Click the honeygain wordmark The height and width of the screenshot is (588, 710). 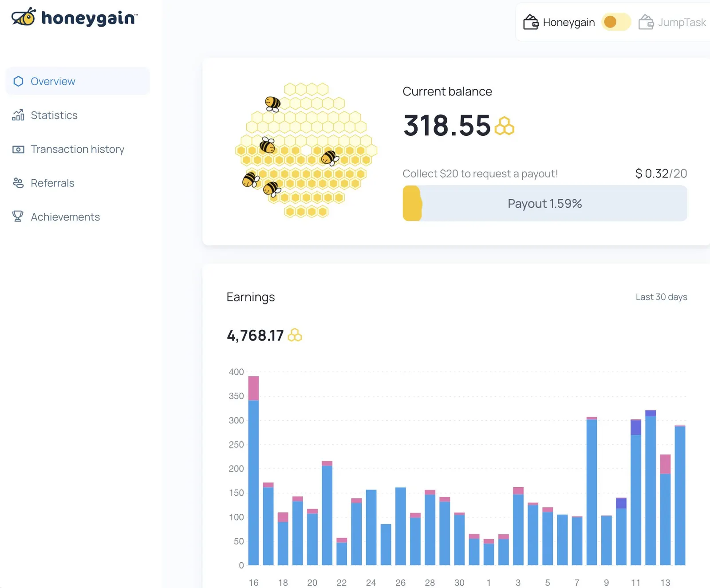tap(89, 18)
